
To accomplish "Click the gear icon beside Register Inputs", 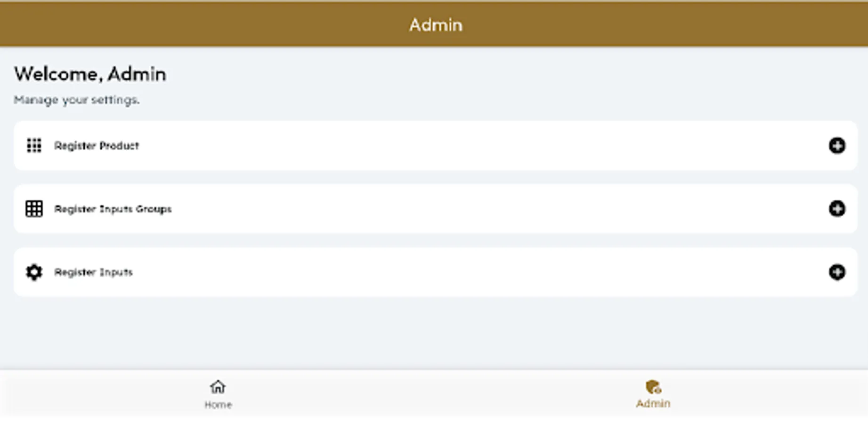I will (x=34, y=272).
